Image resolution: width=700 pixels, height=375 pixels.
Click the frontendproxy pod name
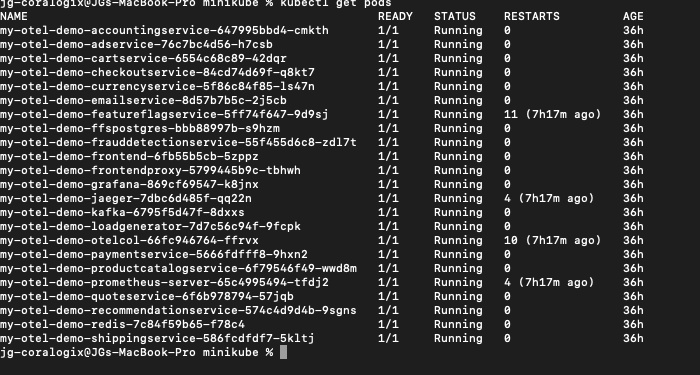pyautogui.click(x=150, y=171)
